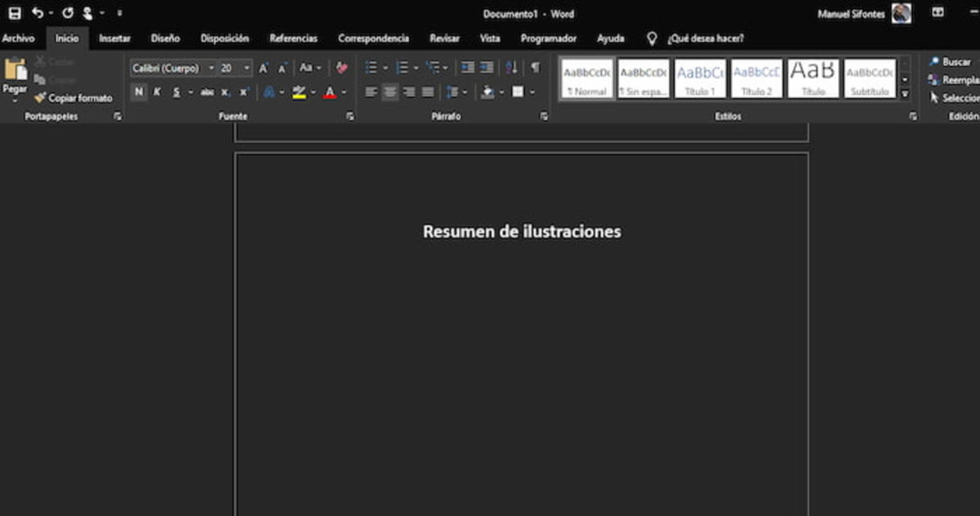Select the underline (S) icon
980x516 pixels.
click(176, 91)
